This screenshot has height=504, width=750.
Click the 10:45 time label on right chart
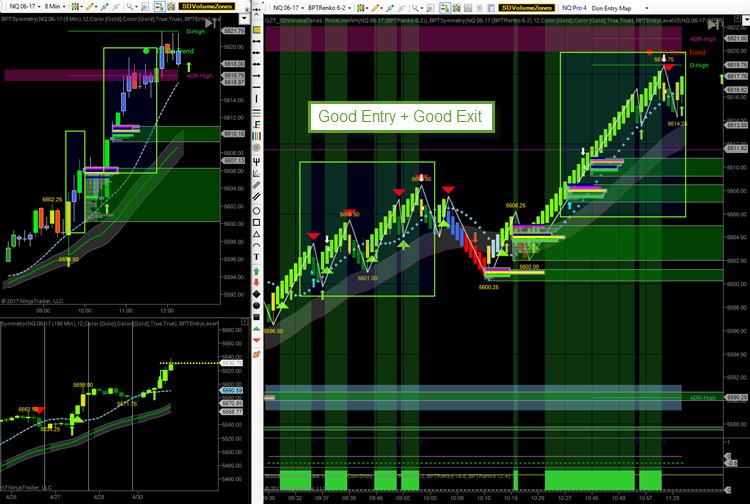click(592, 498)
